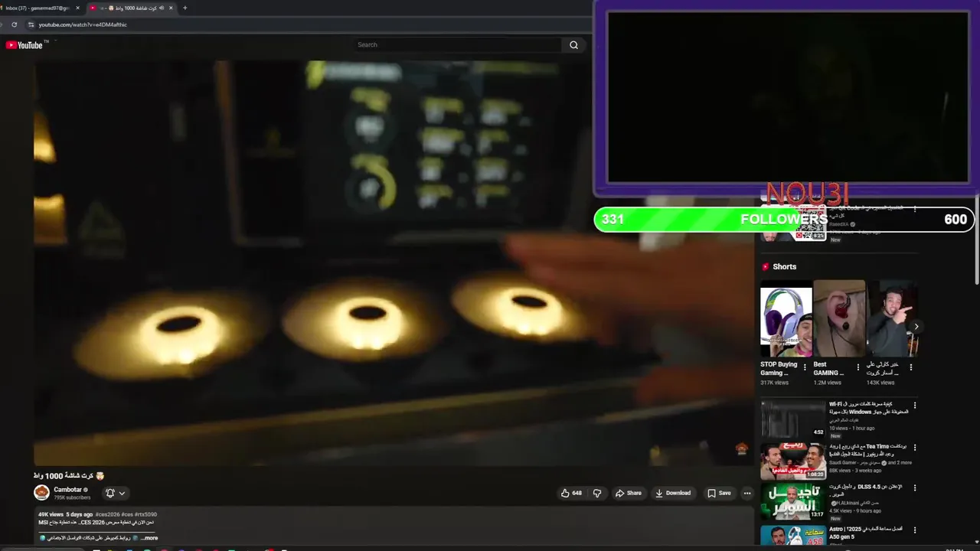The height and width of the screenshot is (551, 980).
Task: Open options menu for the Wi-Fi Windows video
Action: tap(914, 406)
